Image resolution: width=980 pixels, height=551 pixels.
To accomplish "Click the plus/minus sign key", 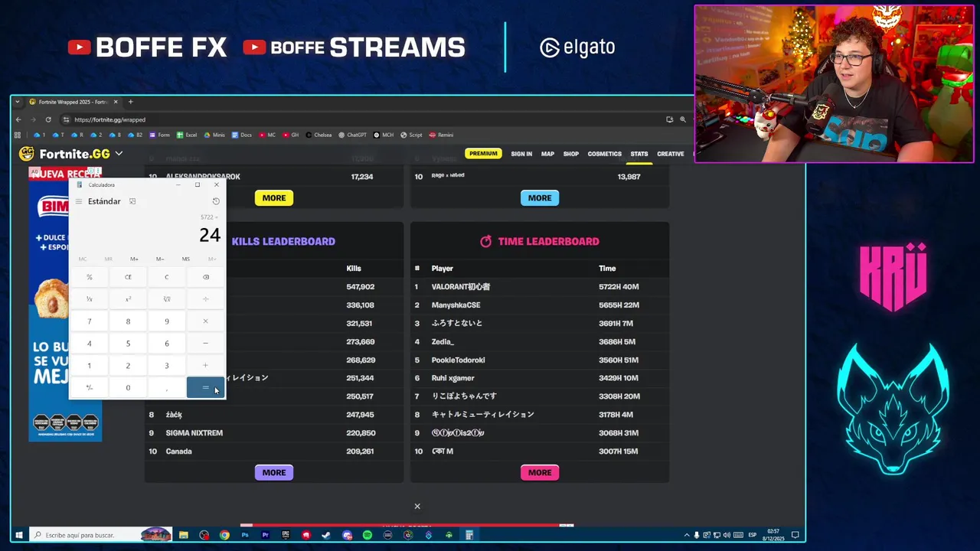I will [90, 388].
